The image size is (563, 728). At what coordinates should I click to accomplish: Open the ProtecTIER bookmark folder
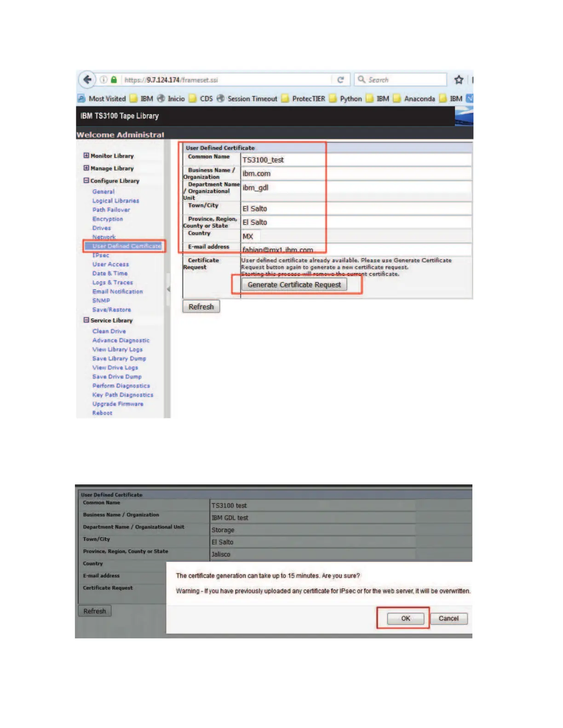[x=303, y=98]
